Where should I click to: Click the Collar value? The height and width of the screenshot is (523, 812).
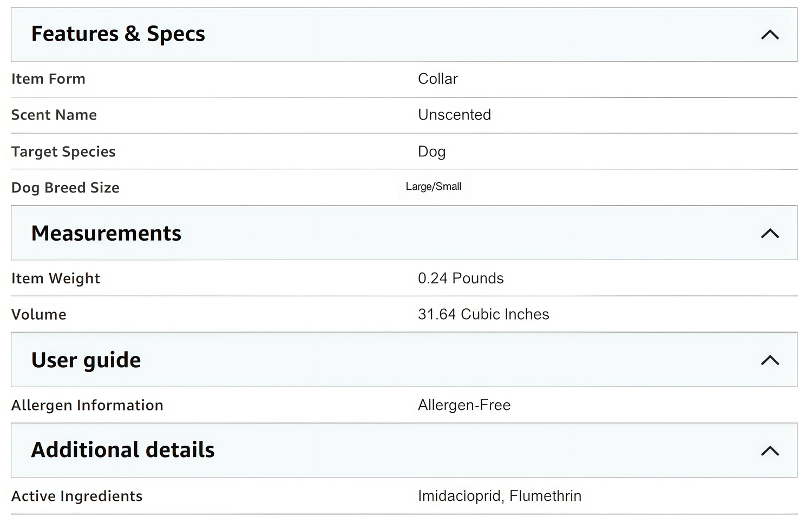437,79
